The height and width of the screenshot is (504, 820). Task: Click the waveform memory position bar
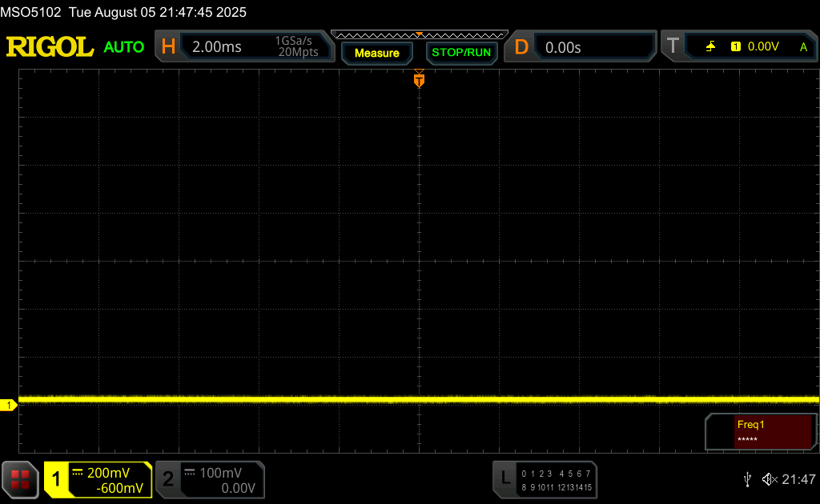pyautogui.click(x=420, y=35)
